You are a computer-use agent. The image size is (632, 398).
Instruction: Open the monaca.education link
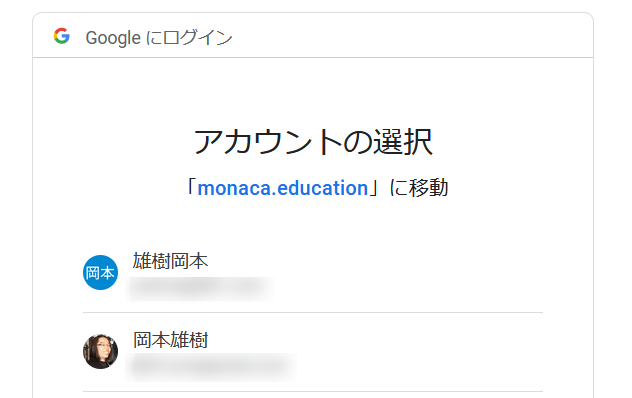[283, 188]
